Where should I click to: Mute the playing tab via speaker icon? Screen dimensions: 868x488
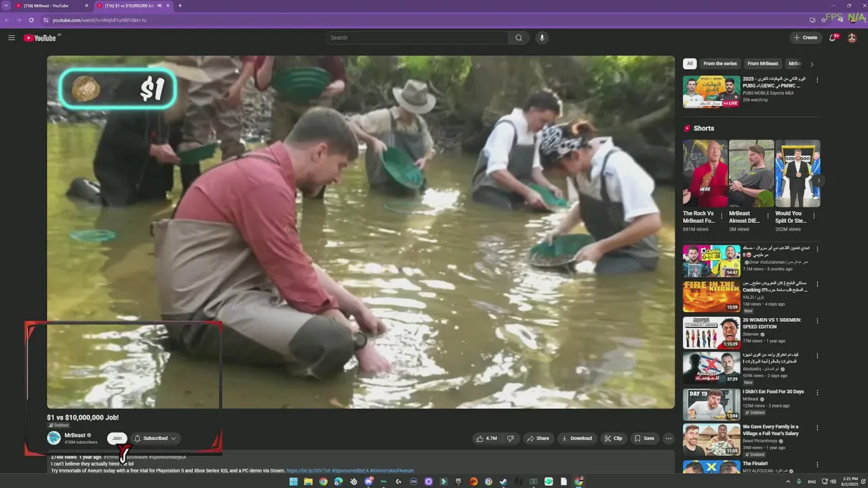tap(159, 5)
